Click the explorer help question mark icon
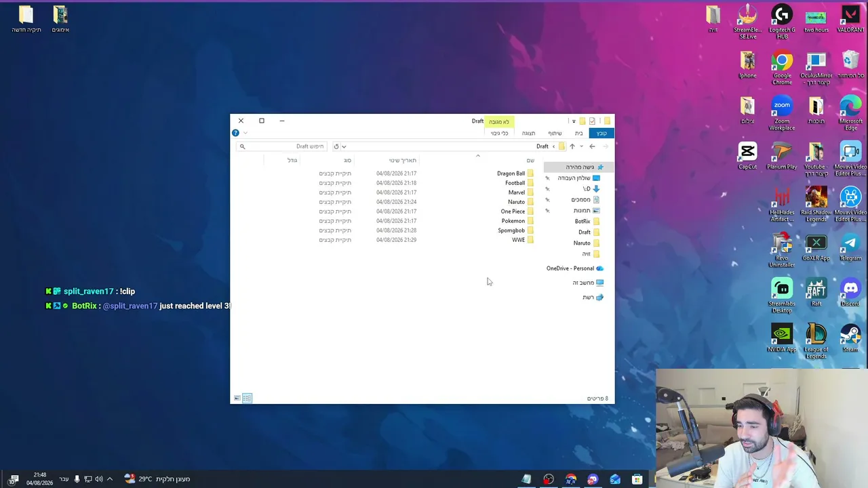 tap(235, 133)
